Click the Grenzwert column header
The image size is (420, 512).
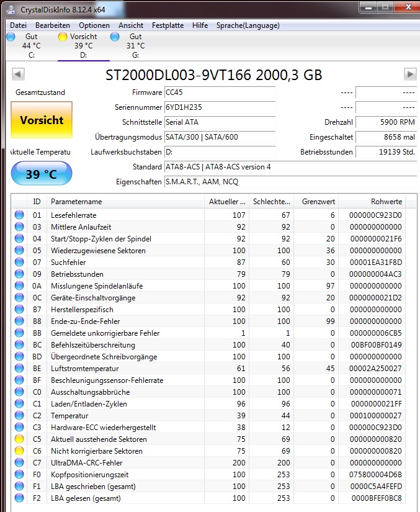(316, 202)
